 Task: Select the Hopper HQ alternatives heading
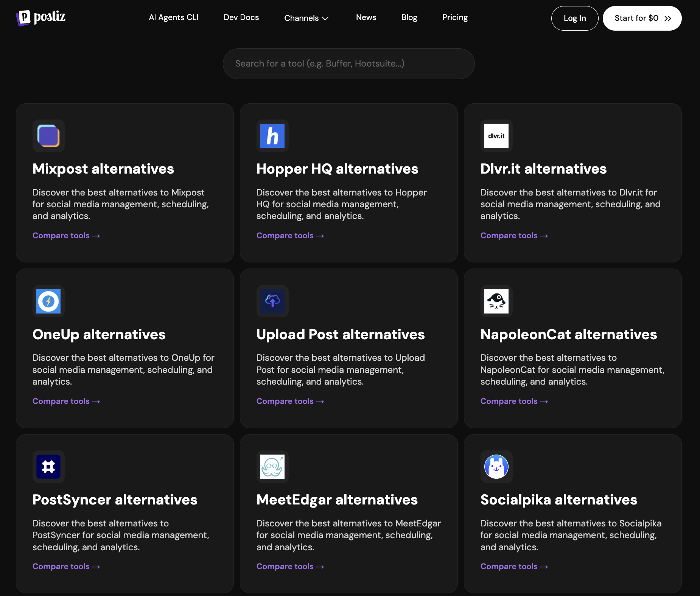tap(338, 169)
